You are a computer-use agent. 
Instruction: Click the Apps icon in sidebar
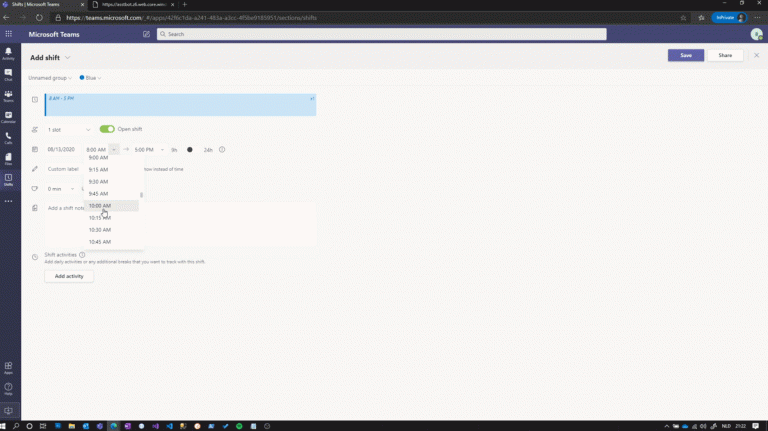tap(8, 366)
